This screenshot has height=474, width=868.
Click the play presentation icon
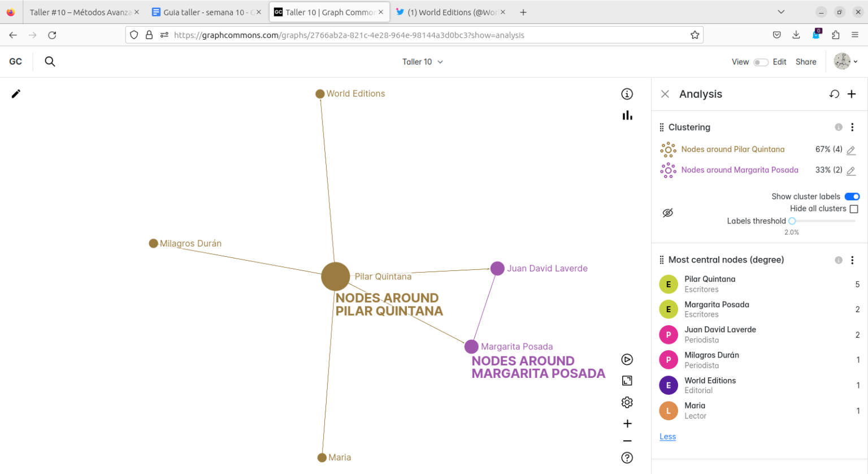coord(627,360)
